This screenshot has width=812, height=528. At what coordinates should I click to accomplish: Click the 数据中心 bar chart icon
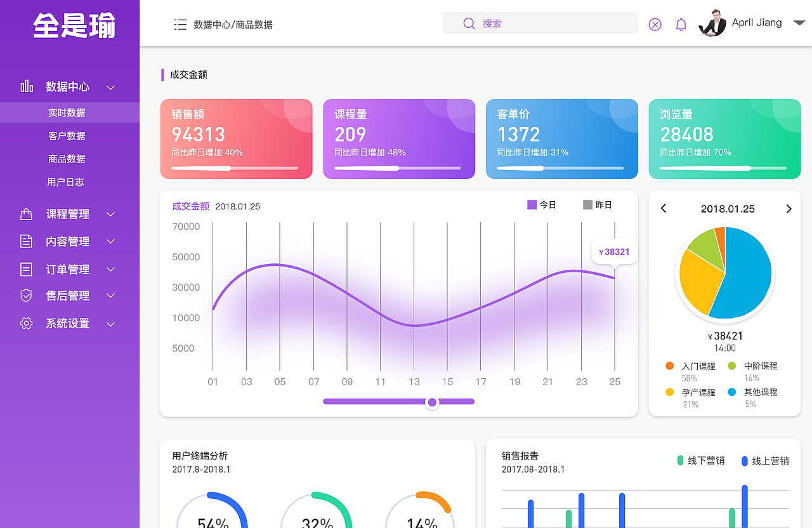(x=27, y=86)
